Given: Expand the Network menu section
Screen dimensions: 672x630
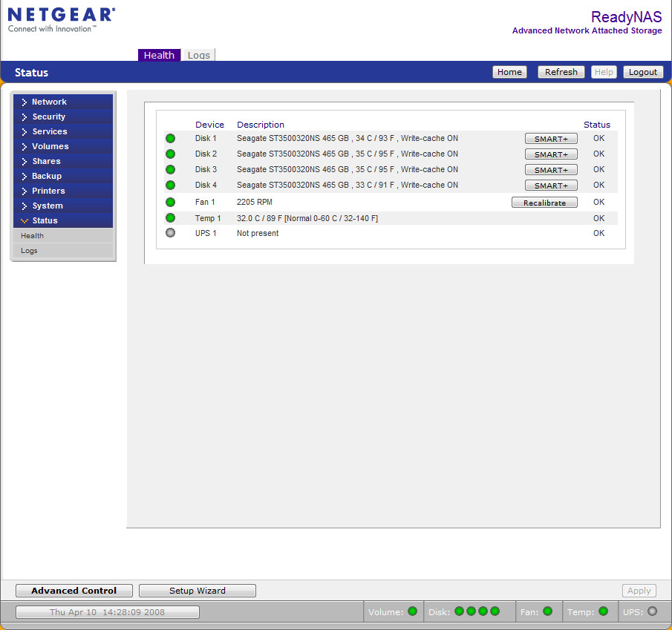Looking at the screenshot, I should (63, 102).
